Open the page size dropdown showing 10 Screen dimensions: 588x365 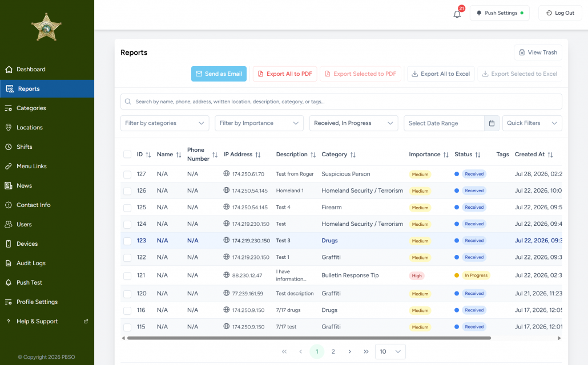pos(390,351)
